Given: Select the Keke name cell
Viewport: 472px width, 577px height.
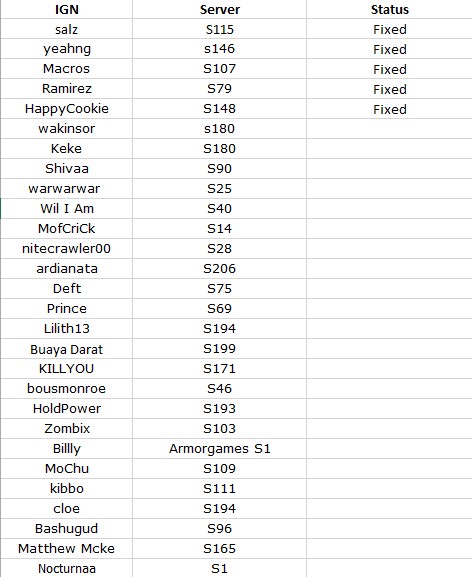Looking at the screenshot, I should 67,149.
